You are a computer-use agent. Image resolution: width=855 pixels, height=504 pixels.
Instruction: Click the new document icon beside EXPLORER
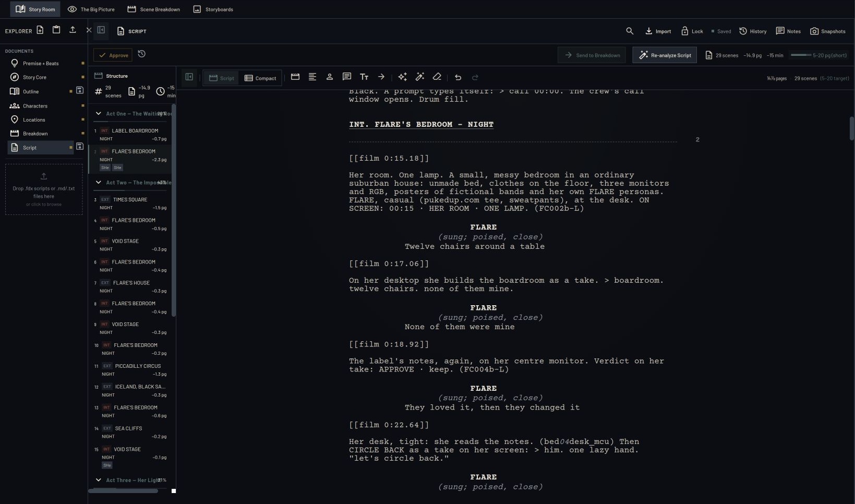coord(40,30)
